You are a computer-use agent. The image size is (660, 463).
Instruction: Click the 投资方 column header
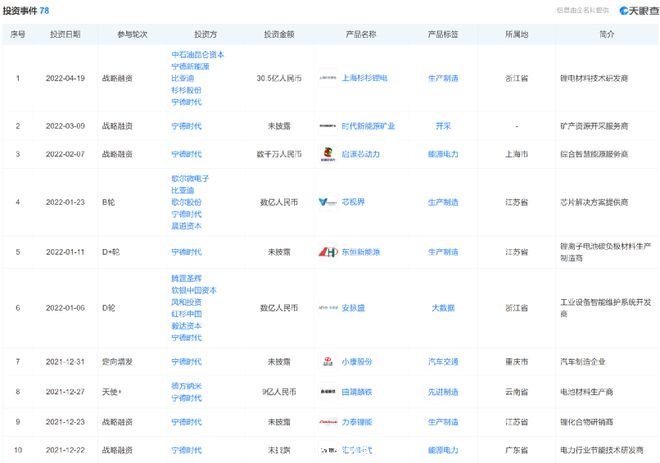click(205, 35)
